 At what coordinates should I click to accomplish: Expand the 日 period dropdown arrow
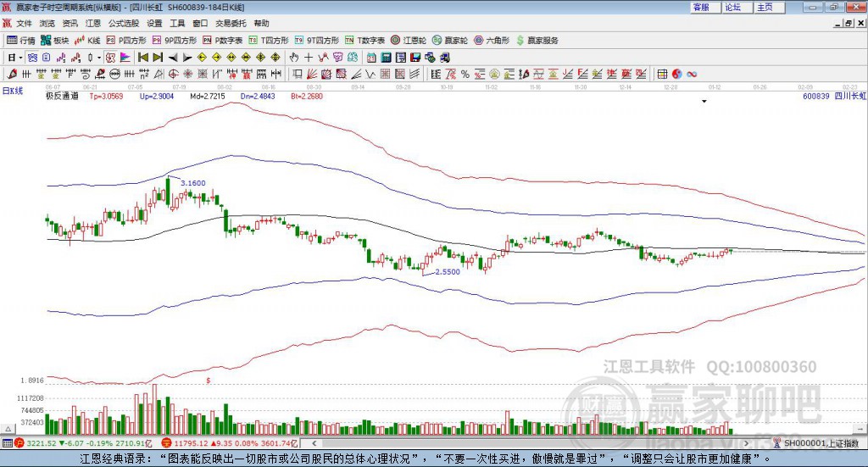click(20, 58)
